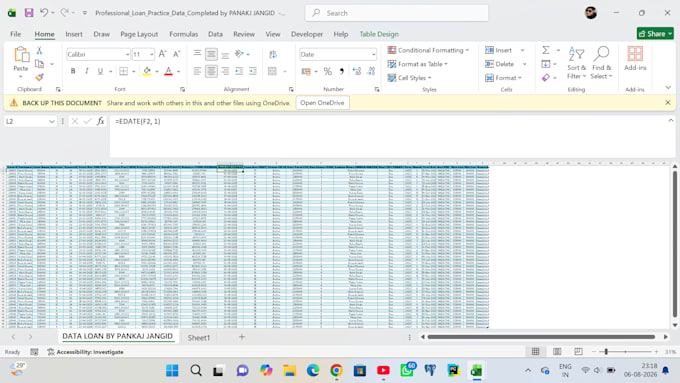The width and height of the screenshot is (680, 383).
Task: Open Find & Select magnifier
Action: point(602,62)
